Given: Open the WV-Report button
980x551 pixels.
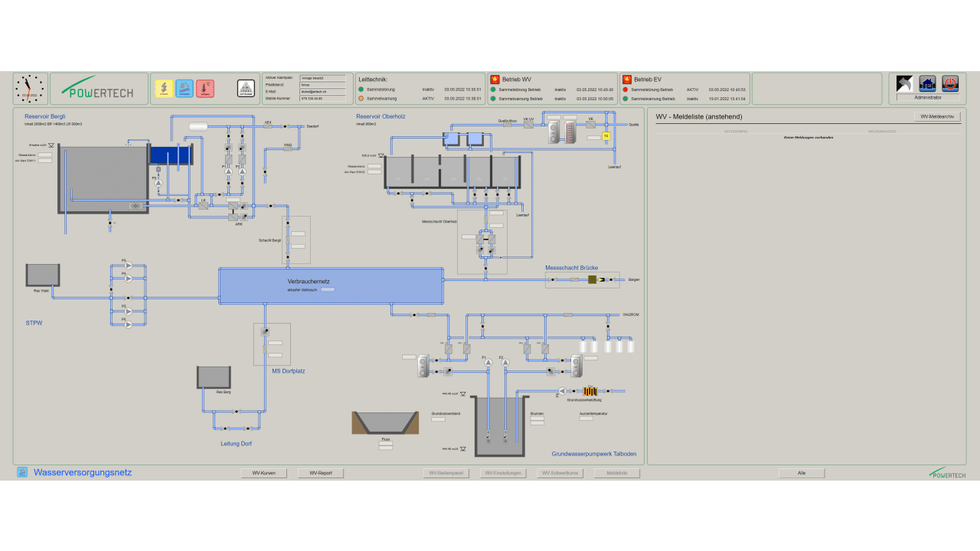Looking at the screenshot, I should tap(321, 473).
